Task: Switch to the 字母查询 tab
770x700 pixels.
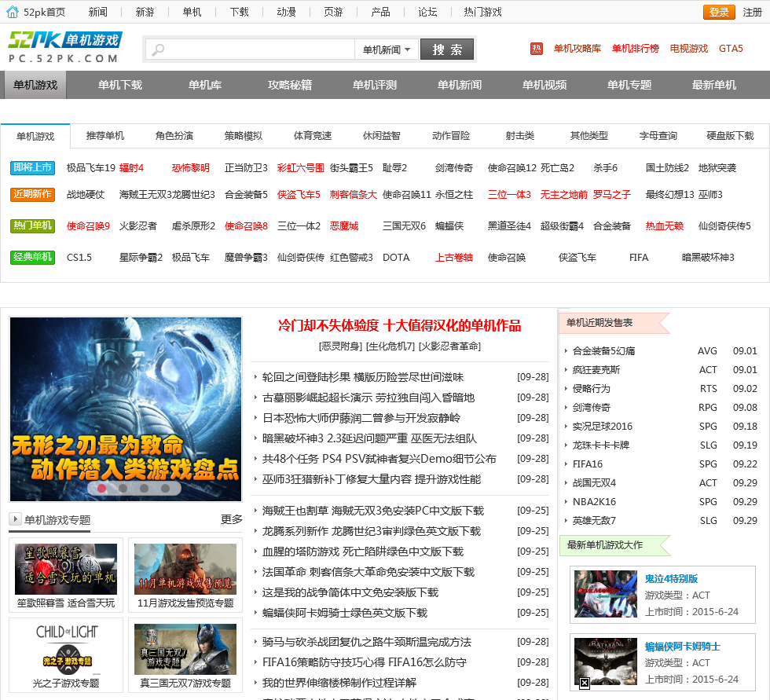Action: pyautogui.click(x=658, y=136)
